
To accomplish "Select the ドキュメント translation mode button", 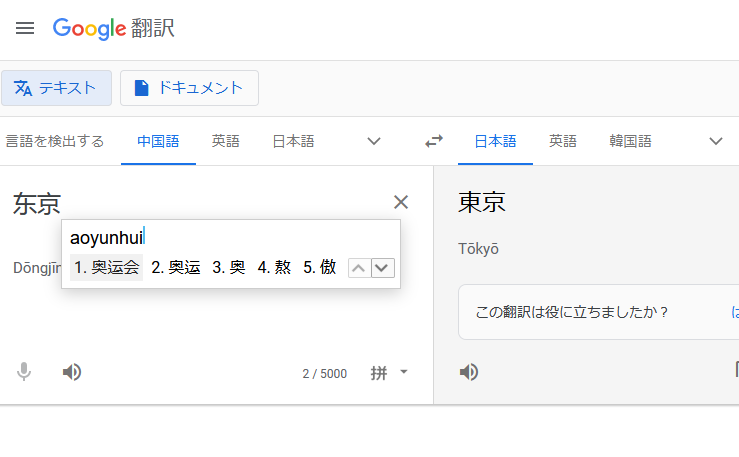I will click(x=189, y=88).
